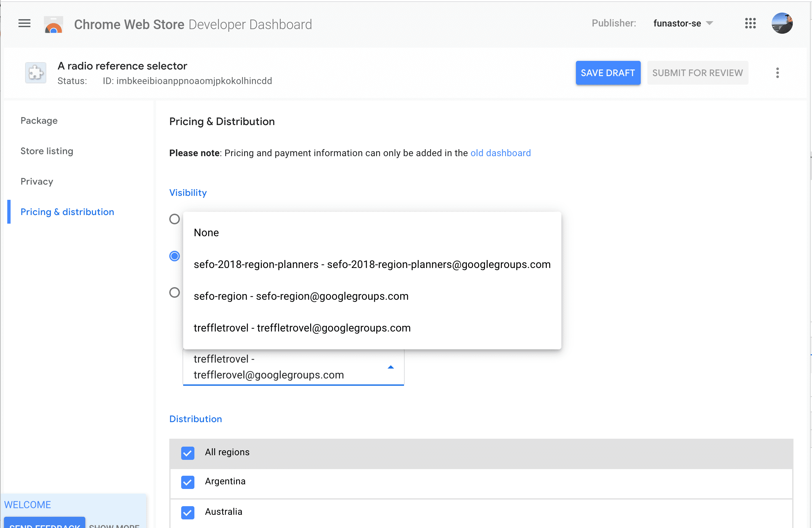
Task: Navigate to the Privacy tab
Action: (x=36, y=181)
